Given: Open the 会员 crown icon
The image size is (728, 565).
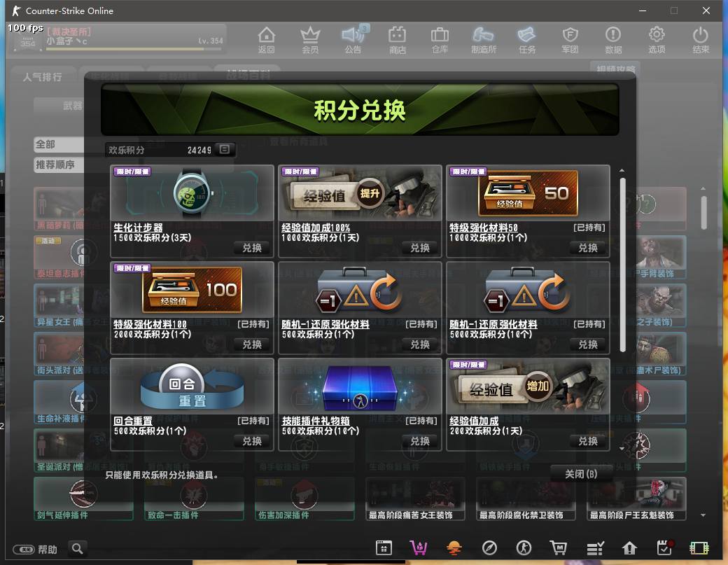Looking at the screenshot, I should point(310,39).
